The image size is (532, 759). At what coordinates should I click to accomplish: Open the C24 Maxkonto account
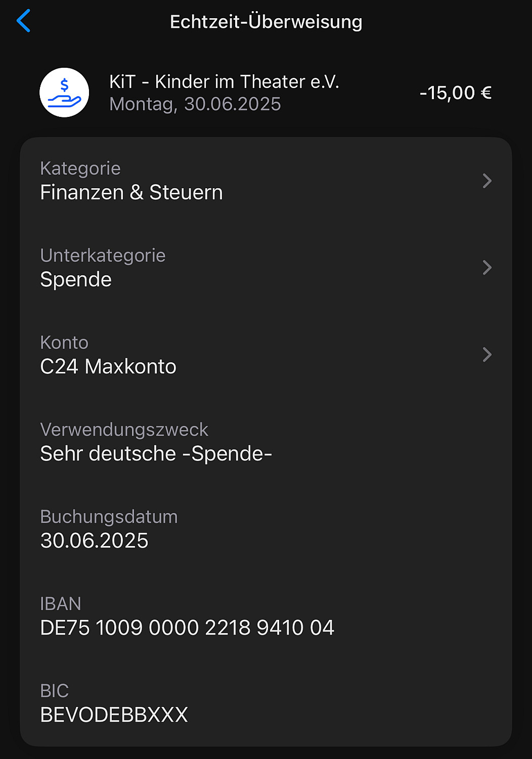pyautogui.click(x=108, y=367)
